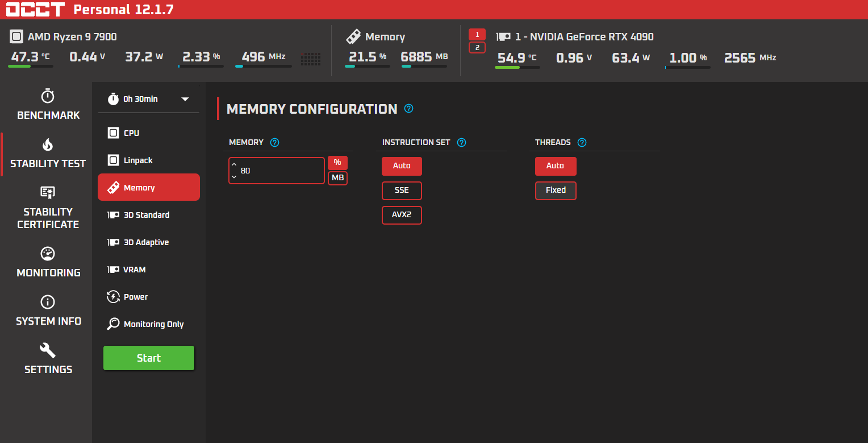The width and height of the screenshot is (868, 443).
Task: Select the 3D Adaptive test
Action: (x=149, y=242)
